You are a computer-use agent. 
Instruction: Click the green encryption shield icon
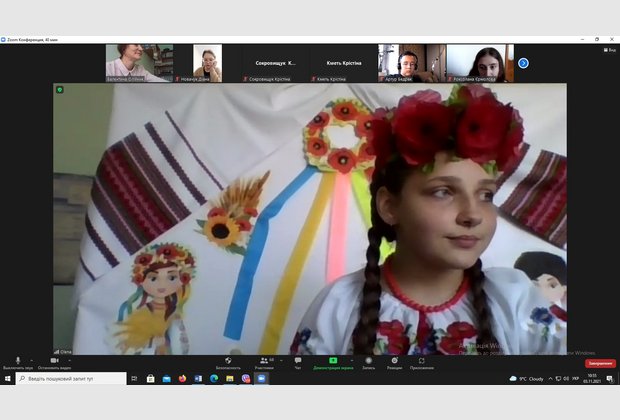pyautogui.click(x=60, y=90)
